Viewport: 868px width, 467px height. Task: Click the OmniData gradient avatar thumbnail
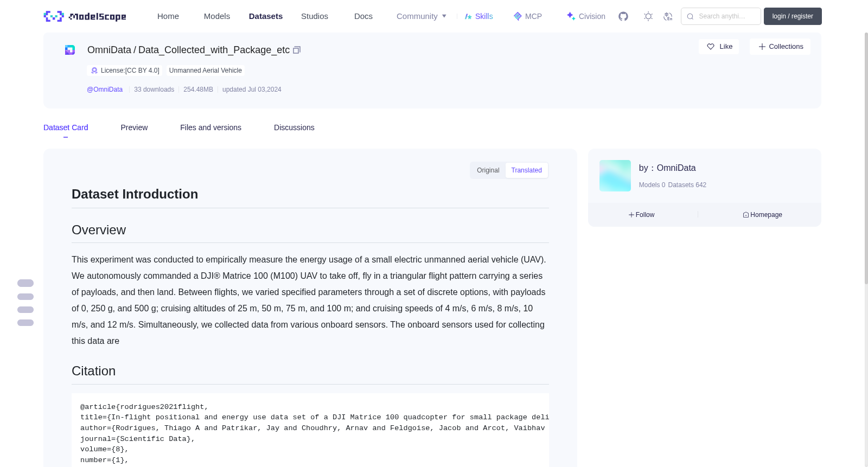[615, 176]
